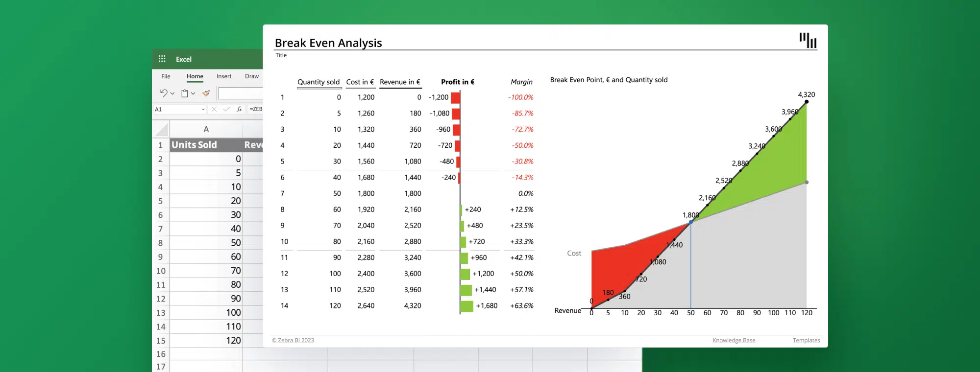Select the cell containing 120 in column A
Viewport: 980px width, 372px height.
(x=206, y=340)
